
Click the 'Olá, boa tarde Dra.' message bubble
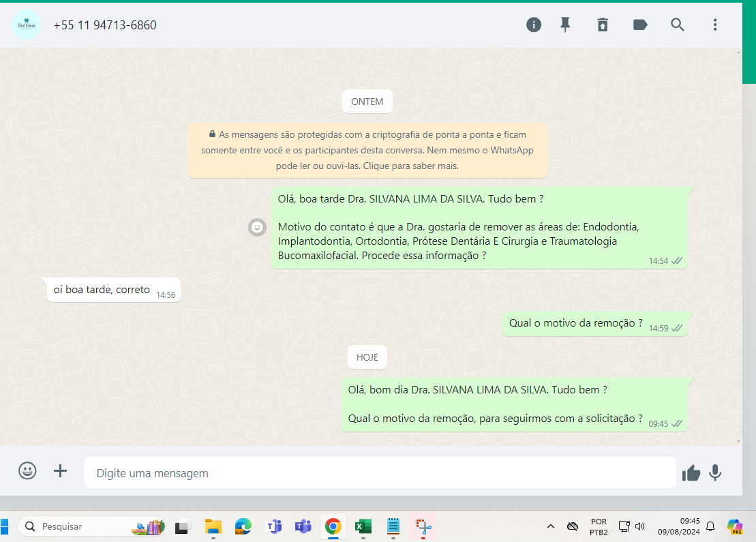click(480, 228)
